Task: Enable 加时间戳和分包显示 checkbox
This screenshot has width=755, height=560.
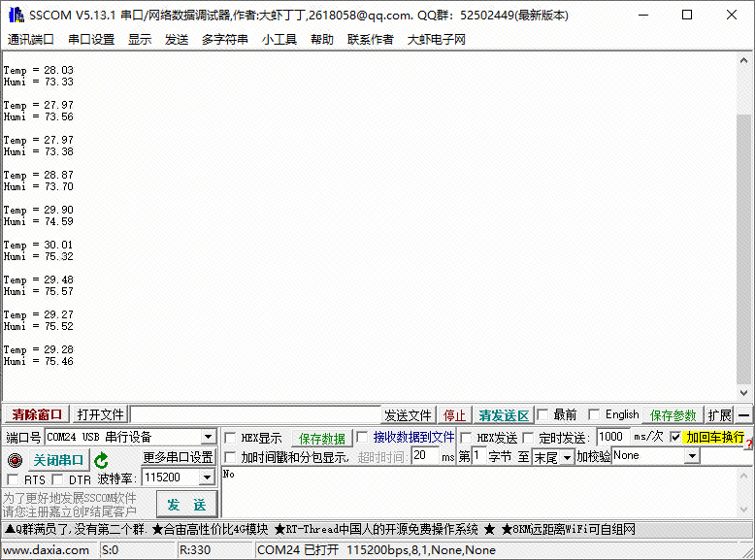Action: click(x=231, y=457)
